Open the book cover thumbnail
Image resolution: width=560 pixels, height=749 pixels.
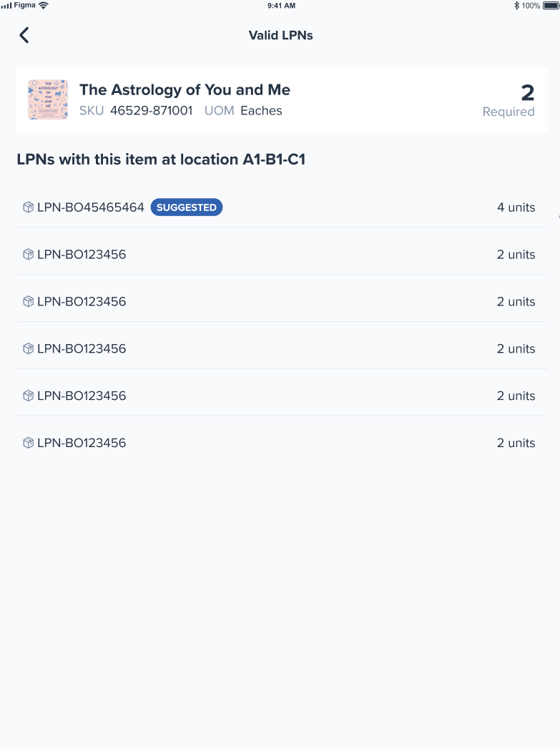click(48, 99)
